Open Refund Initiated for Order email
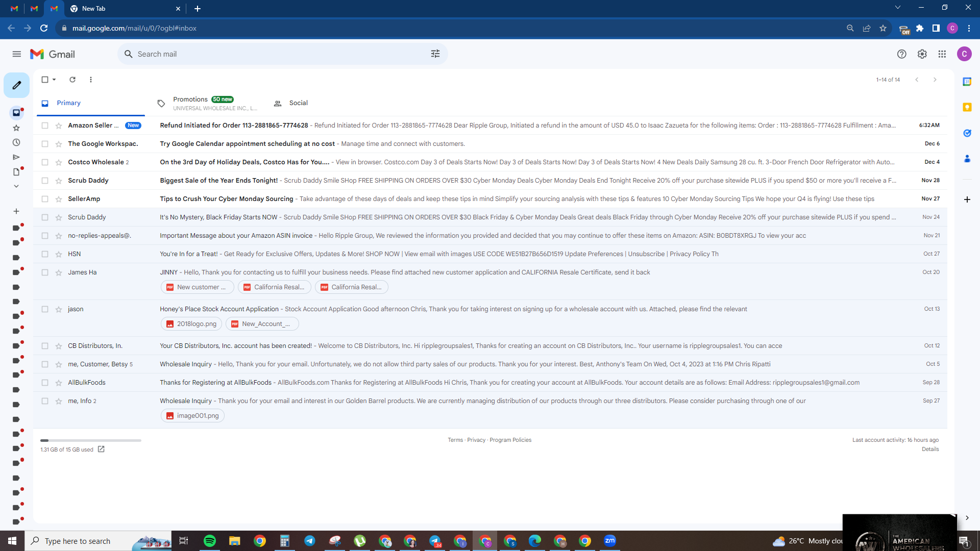 pyautogui.click(x=490, y=126)
